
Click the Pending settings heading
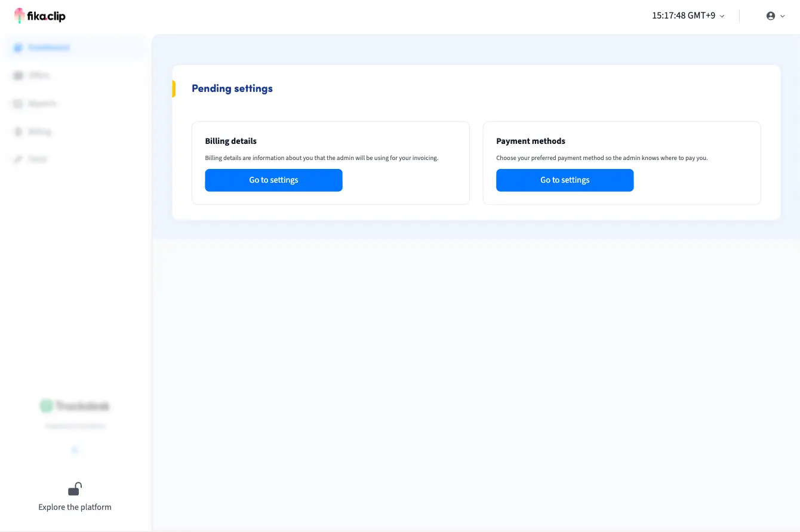[x=232, y=88]
